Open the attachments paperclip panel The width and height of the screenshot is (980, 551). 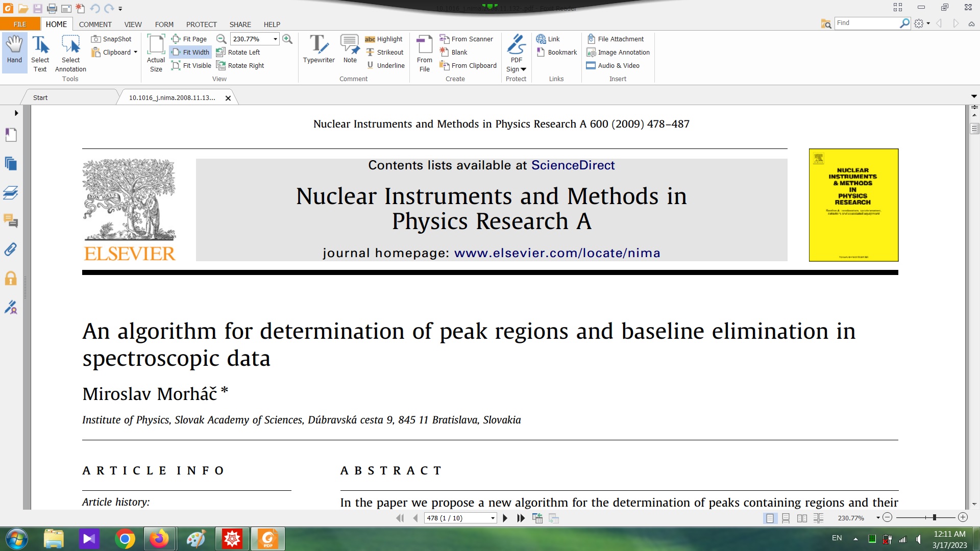point(11,249)
